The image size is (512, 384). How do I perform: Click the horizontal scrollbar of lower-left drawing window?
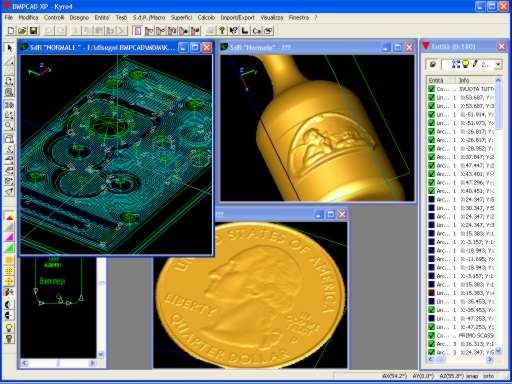(58, 363)
